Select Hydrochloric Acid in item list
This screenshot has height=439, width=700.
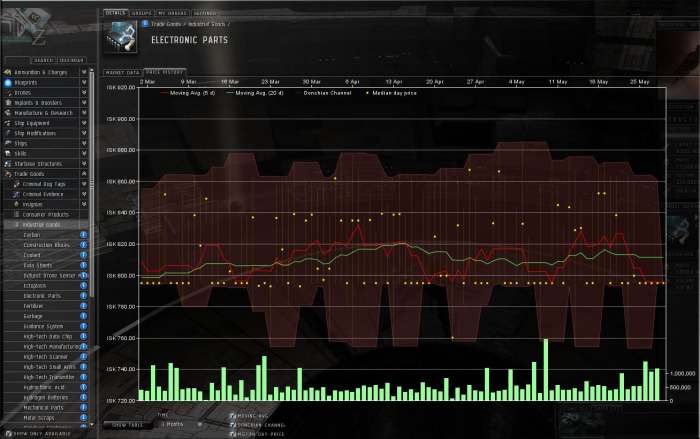(44, 388)
